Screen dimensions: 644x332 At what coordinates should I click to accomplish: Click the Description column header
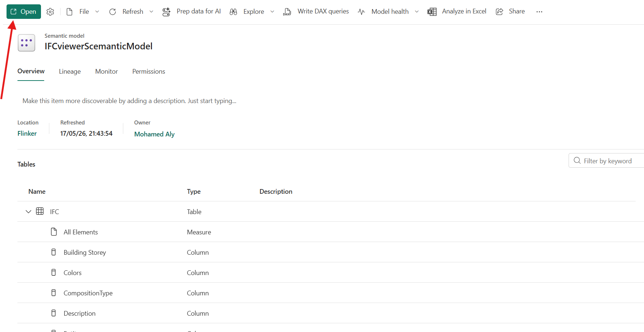276,192
